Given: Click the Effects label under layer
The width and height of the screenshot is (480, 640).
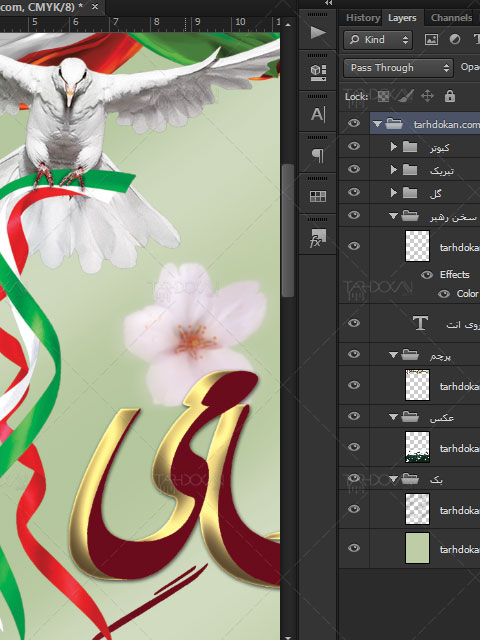Looking at the screenshot, I should [454, 275].
